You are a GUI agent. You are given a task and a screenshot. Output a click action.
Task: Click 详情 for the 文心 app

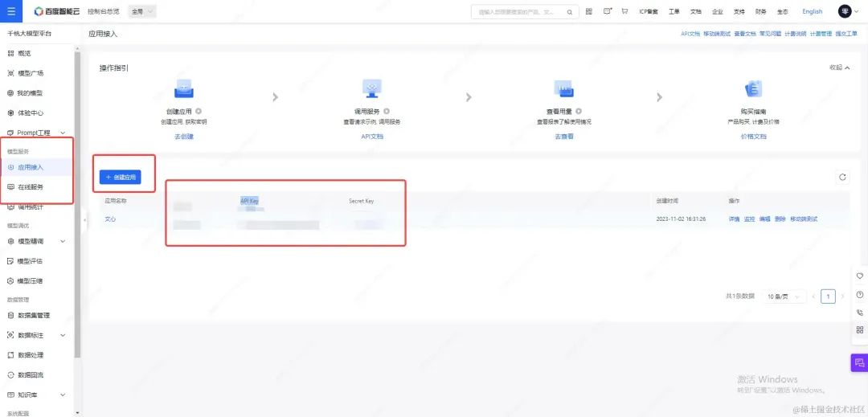734,219
